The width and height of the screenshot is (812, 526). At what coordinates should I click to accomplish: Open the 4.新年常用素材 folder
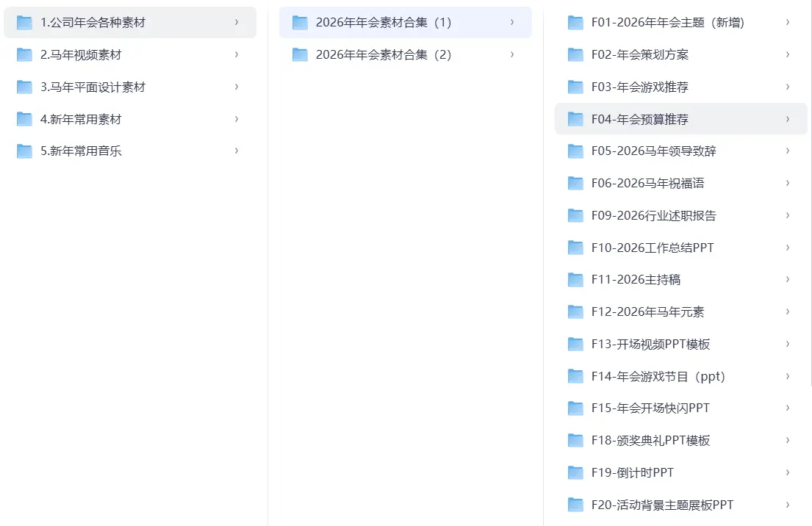click(x=81, y=119)
